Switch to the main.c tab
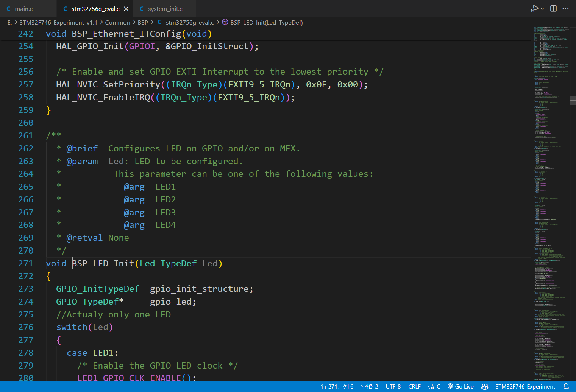Viewport: 576px width, 392px height. (x=24, y=9)
